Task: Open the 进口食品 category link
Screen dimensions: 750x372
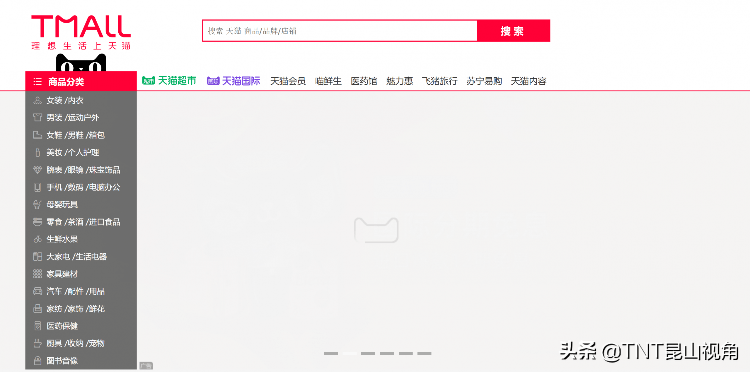Action: pos(105,222)
